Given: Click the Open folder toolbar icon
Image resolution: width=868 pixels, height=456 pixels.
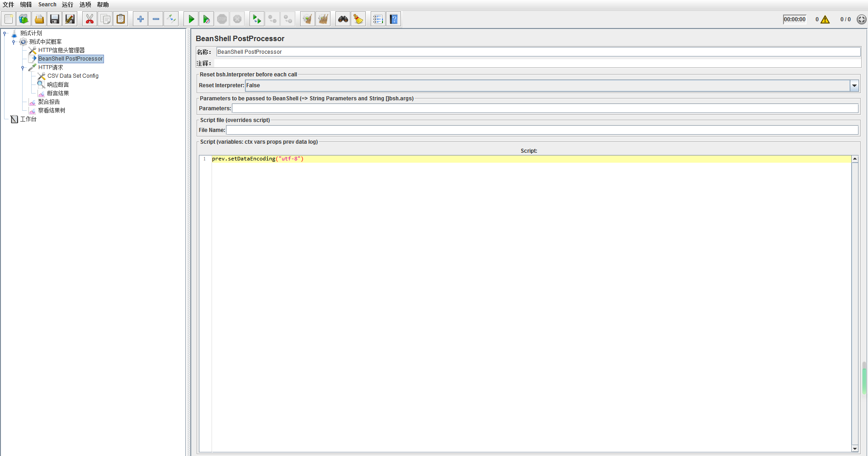Looking at the screenshot, I should [39, 19].
